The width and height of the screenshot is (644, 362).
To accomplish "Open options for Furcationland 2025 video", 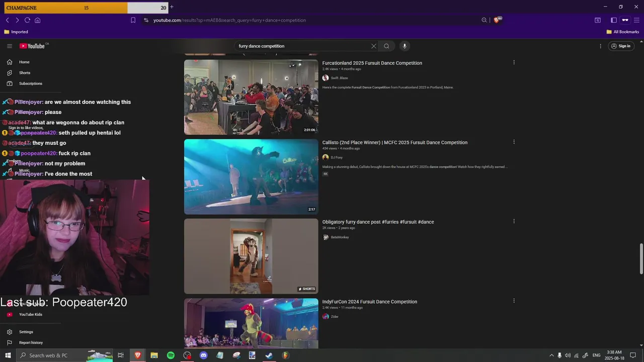I will (514, 62).
